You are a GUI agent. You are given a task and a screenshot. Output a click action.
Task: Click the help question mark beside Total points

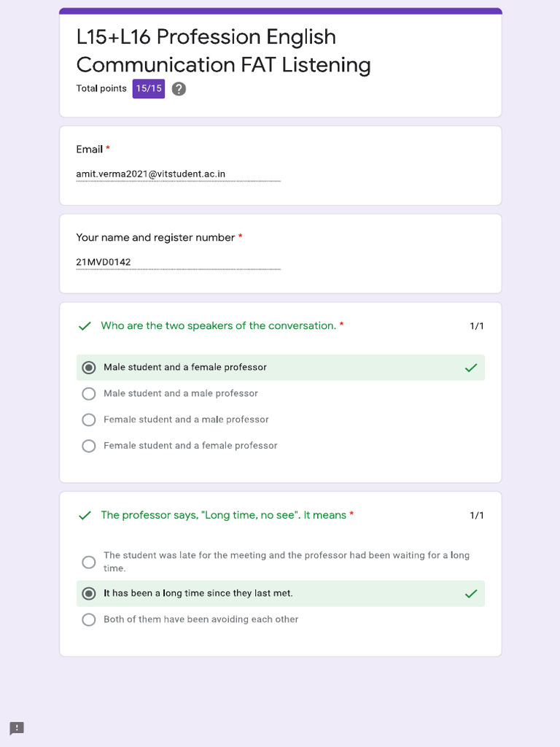coord(179,89)
